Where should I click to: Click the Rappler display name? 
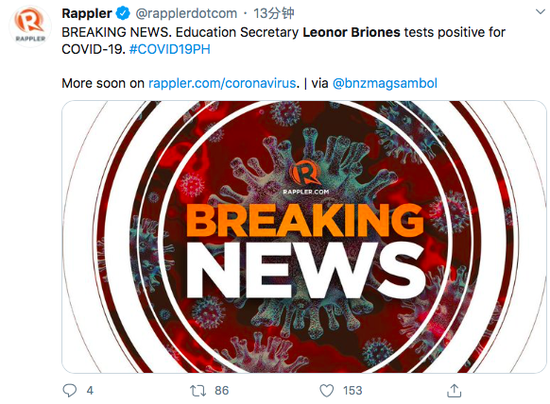87,14
